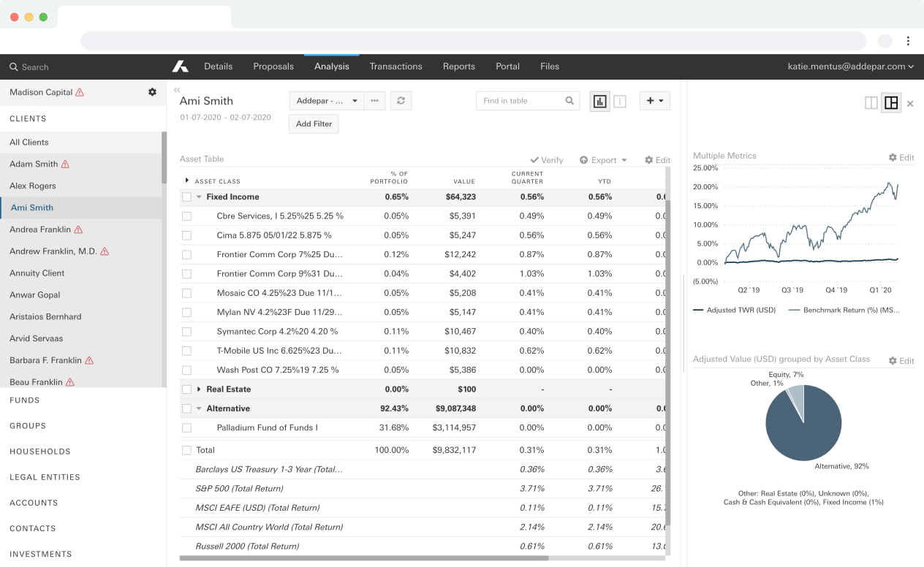Select the Total row checkbox
The width and height of the screenshot is (924, 567).
(186, 450)
